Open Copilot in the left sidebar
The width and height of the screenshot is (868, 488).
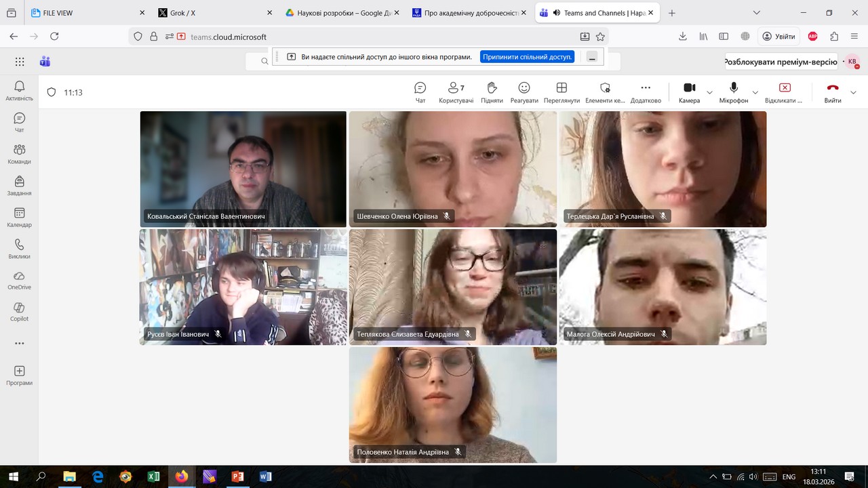click(x=19, y=311)
